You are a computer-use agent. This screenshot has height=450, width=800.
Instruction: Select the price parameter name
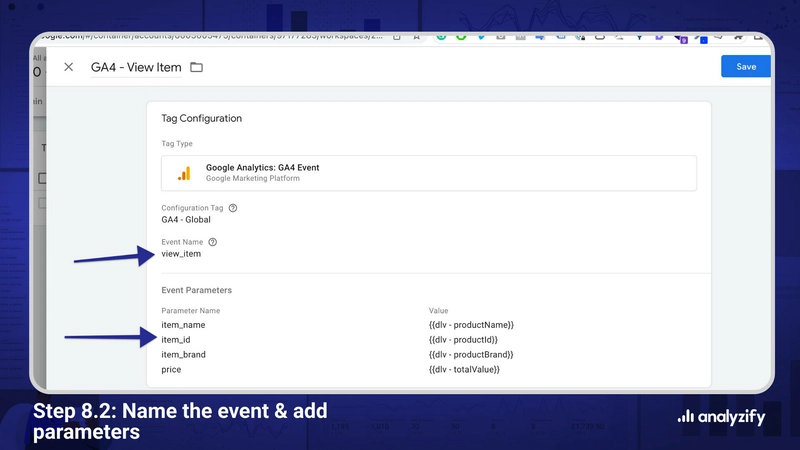pyautogui.click(x=171, y=370)
